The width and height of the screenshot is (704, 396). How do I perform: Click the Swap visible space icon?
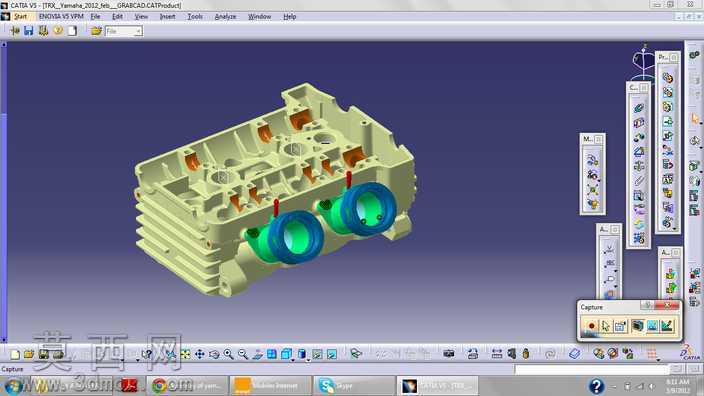coord(332,354)
